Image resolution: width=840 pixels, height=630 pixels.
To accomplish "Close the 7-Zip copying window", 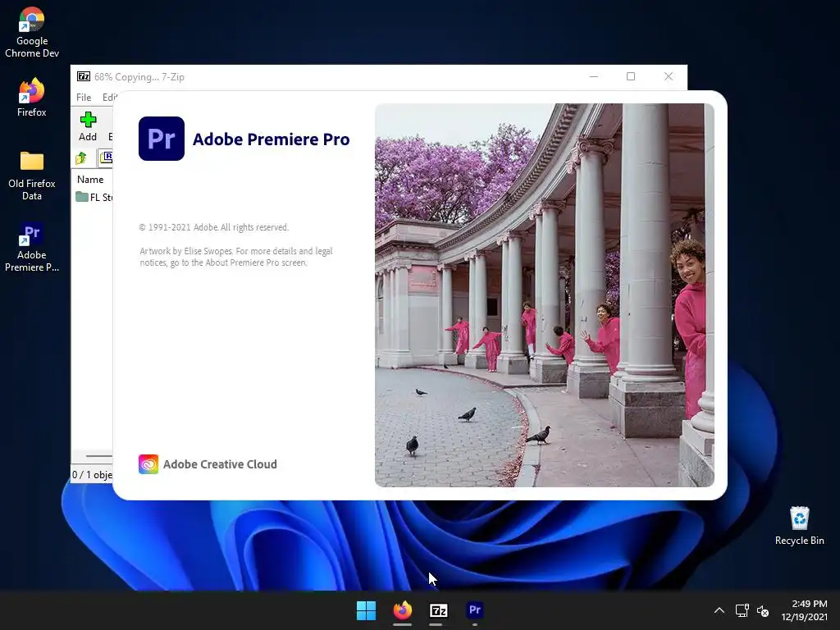I will pyautogui.click(x=669, y=76).
